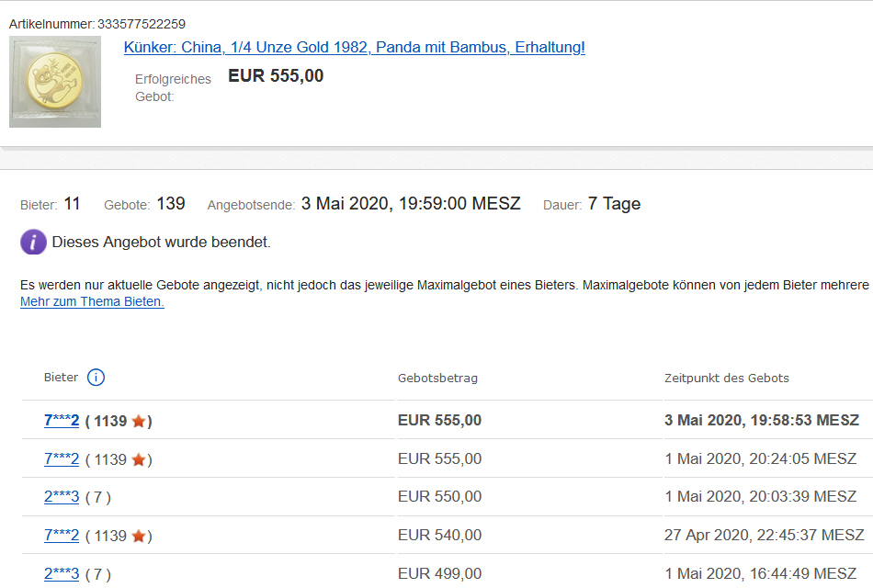
Task: Click the feedback star next to EUR 540,00 bid
Action: 138,536
